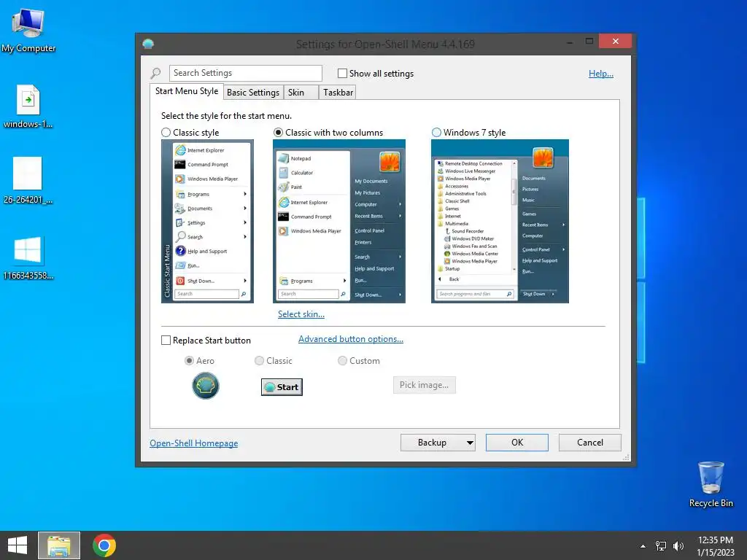747x560 pixels.
Task: Close the Open-Shell settings window
Action: click(x=616, y=42)
